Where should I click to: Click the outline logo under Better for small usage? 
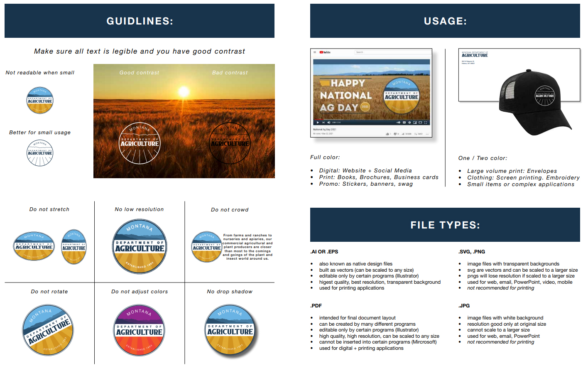point(40,153)
